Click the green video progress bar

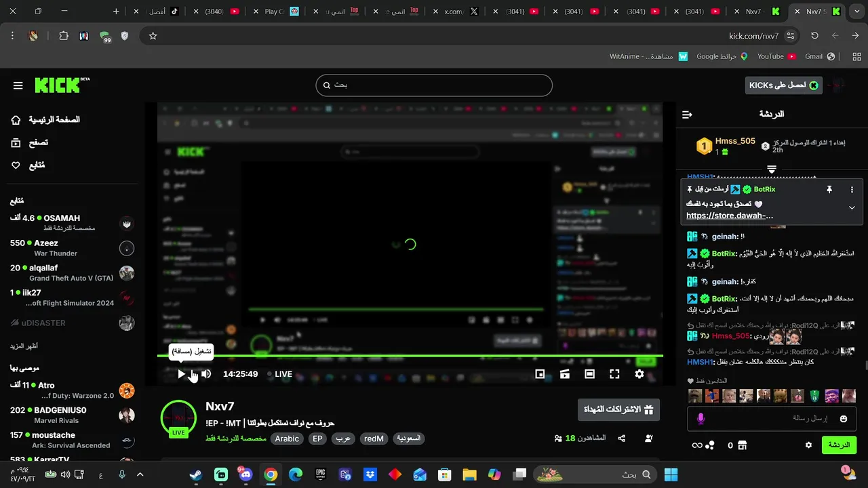(x=410, y=356)
